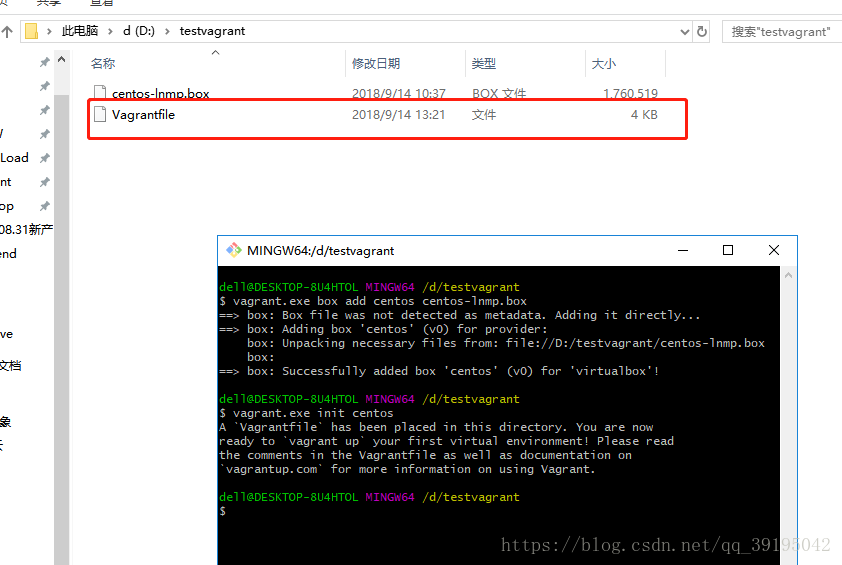This screenshot has height=565, width=842.
Task: Select testvagrant in the breadcrumb
Action: tap(212, 31)
